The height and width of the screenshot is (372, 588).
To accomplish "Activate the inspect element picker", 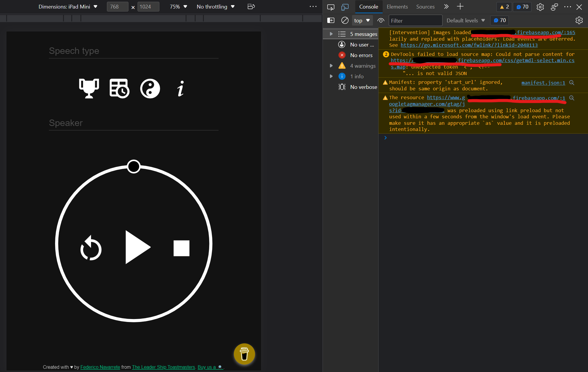I will click(331, 7).
